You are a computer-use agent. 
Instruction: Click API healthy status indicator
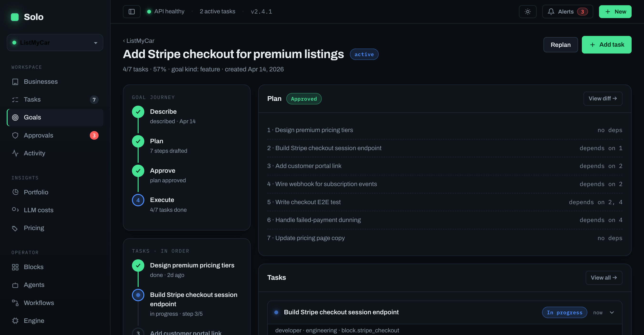coord(166,11)
